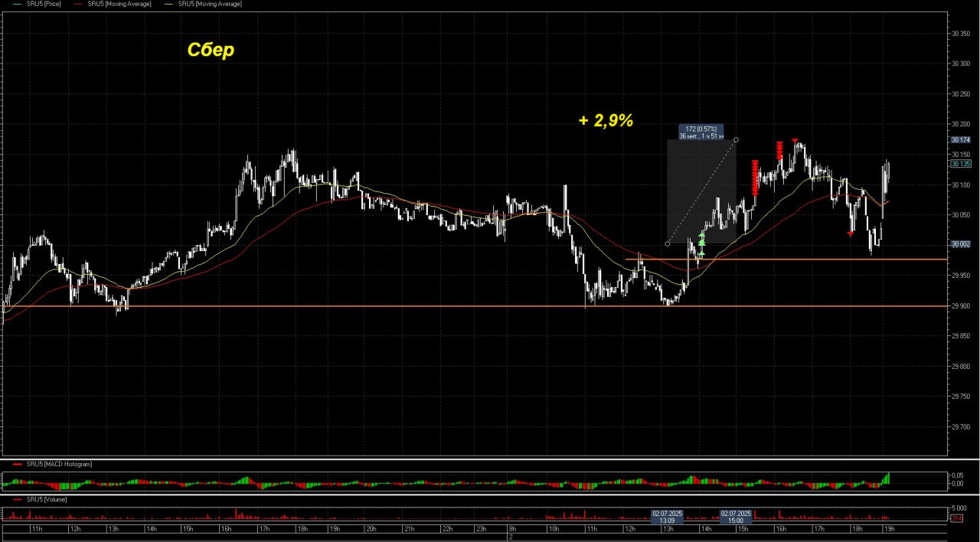Click the 23h label on the time axis
980x542 pixels.
(483, 529)
